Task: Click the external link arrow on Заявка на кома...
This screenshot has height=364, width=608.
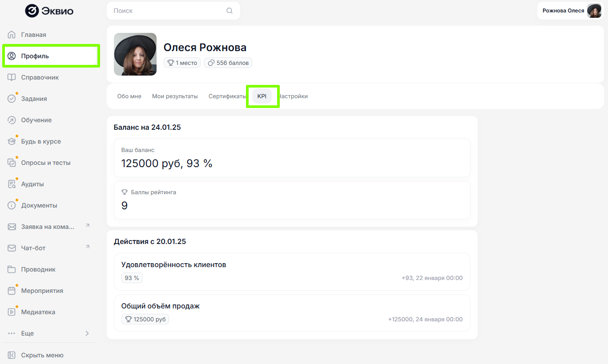Action: click(88, 225)
